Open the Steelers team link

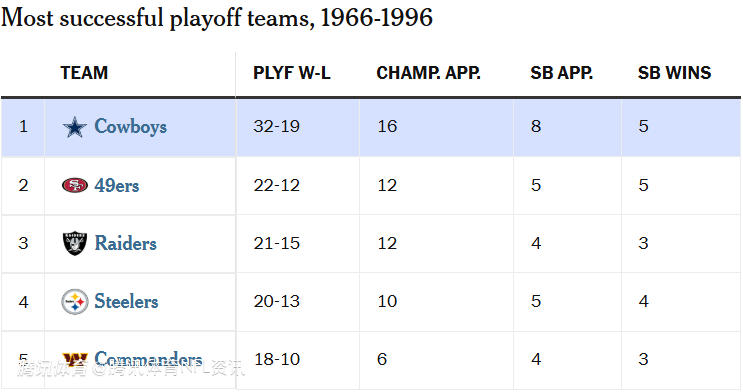(127, 301)
